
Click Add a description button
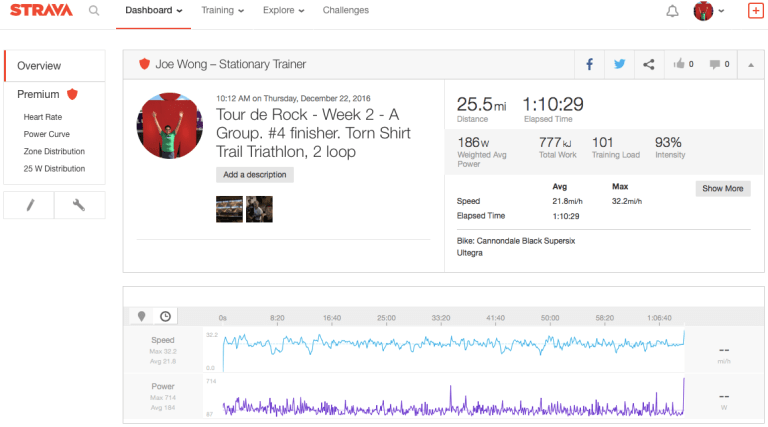click(254, 175)
